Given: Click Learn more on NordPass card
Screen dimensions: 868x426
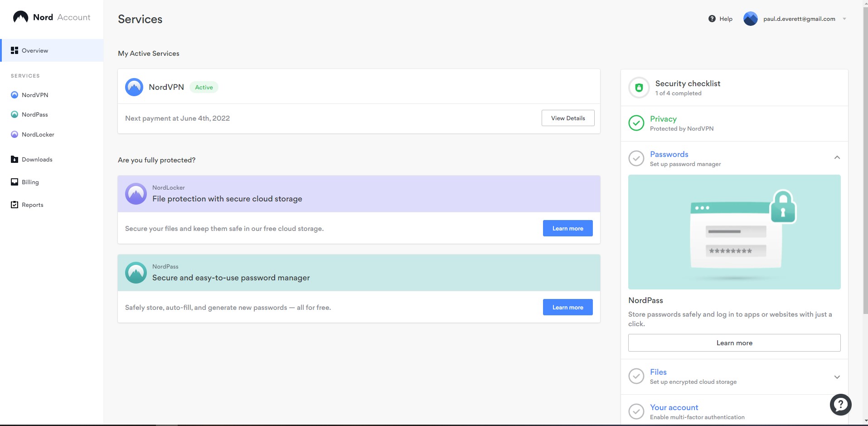Looking at the screenshot, I should coord(568,307).
